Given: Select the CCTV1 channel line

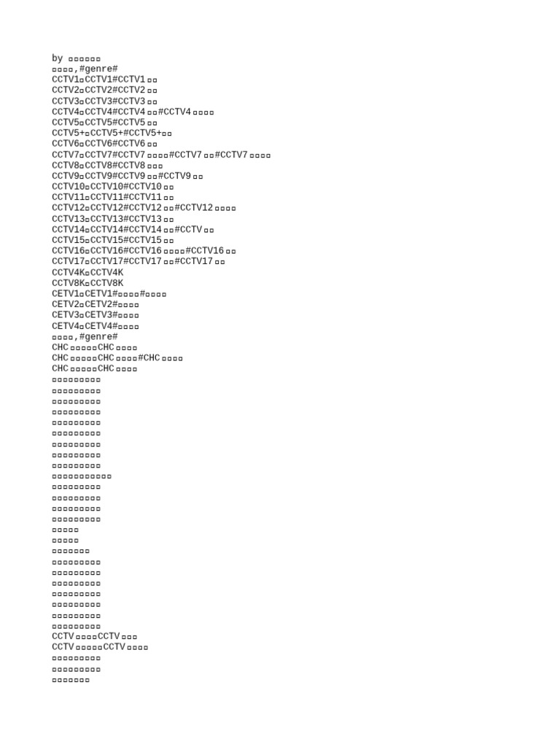Looking at the screenshot, I should point(104,79).
